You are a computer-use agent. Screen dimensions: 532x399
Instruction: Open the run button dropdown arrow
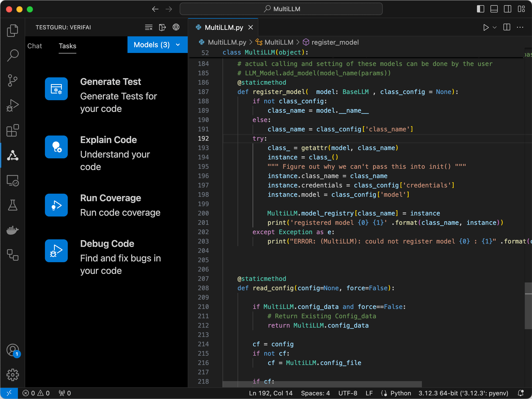tap(495, 27)
